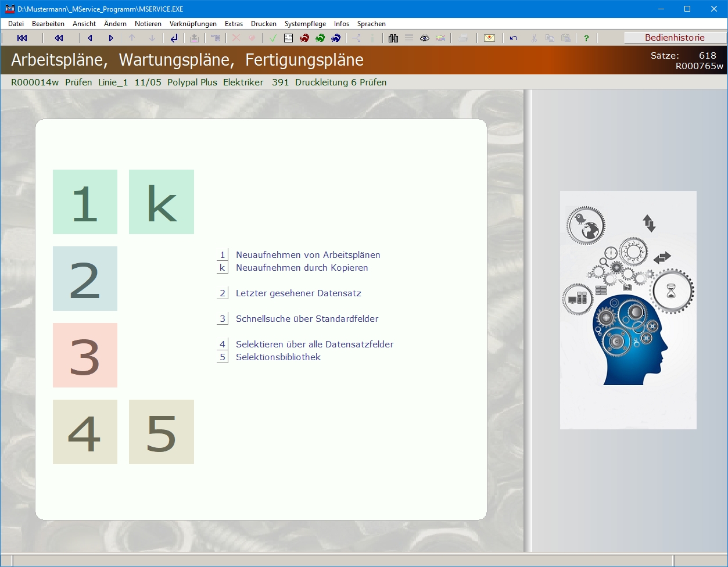
Task: Open the Ändern menu
Action: click(x=115, y=24)
